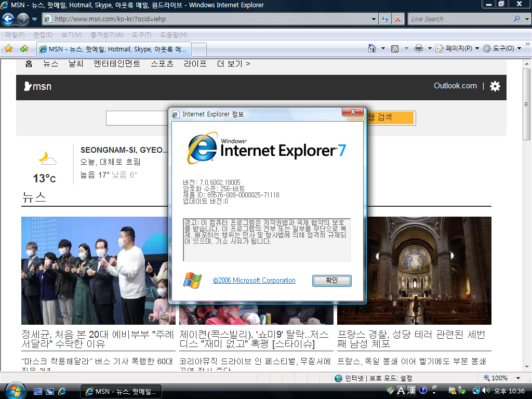532x399 pixels.
Task: Click the weather moon and cloud icon
Action: (x=47, y=158)
